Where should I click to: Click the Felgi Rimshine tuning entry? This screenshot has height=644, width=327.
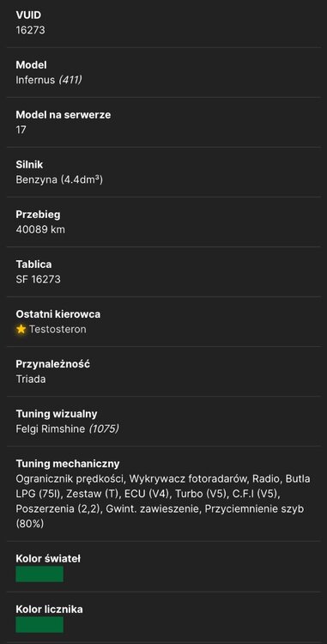[51, 428]
